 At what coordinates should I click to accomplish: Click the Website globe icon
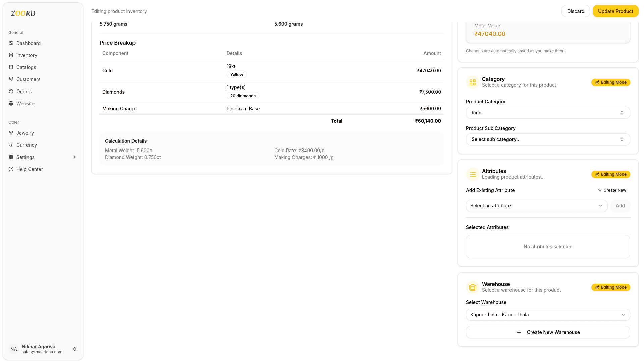[11, 103]
